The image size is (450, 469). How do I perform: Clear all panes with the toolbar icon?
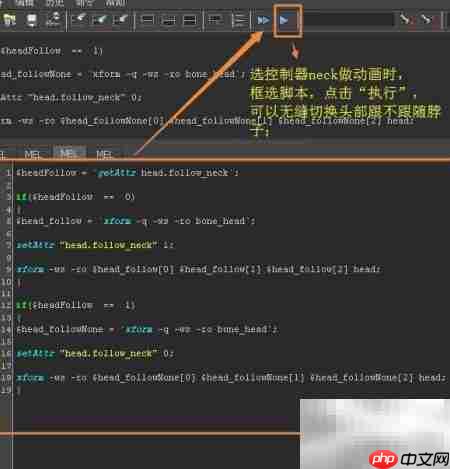120,19
